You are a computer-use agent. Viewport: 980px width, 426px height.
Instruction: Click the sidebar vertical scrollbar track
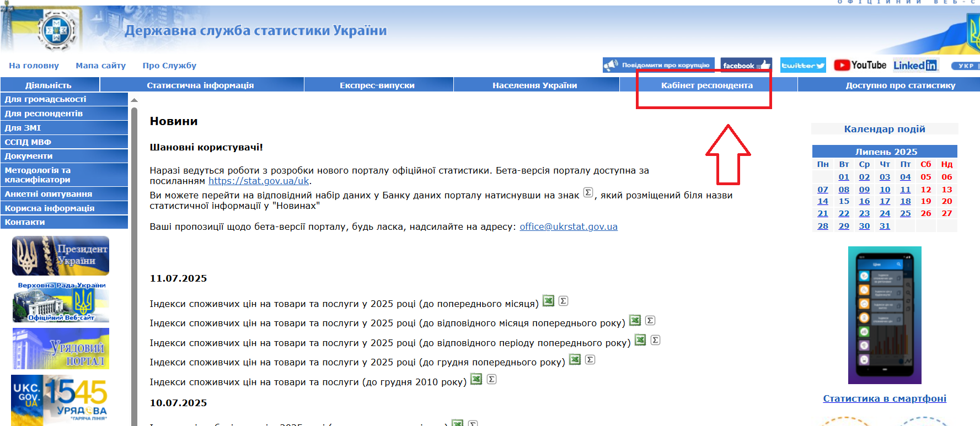[134, 266]
